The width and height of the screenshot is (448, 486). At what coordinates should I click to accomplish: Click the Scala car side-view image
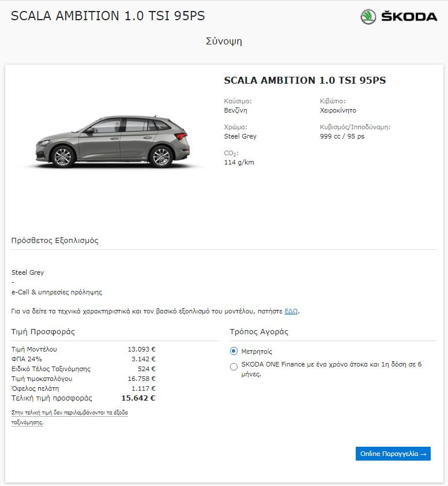pyautogui.click(x=112, y=142)
